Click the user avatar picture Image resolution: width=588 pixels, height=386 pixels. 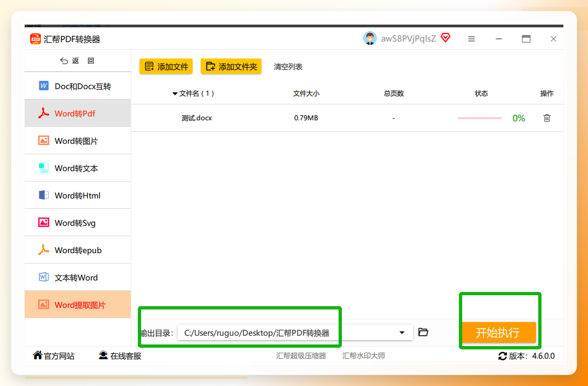370,38
